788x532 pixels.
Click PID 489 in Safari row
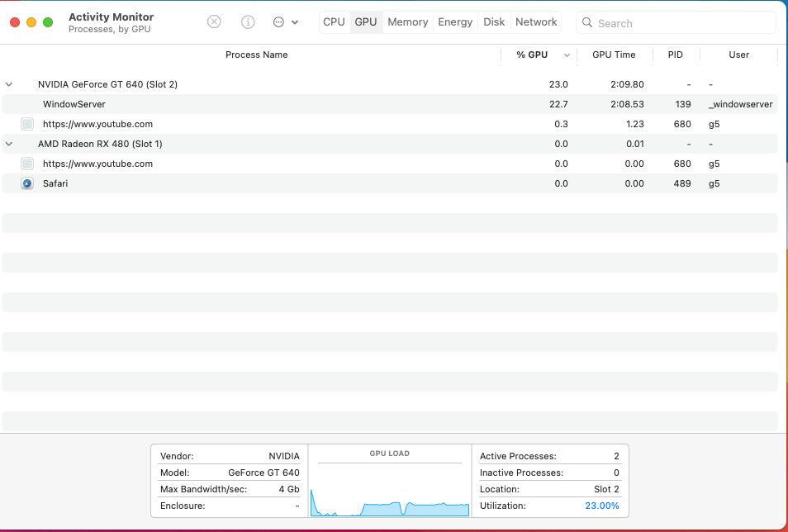click(682, 183)
